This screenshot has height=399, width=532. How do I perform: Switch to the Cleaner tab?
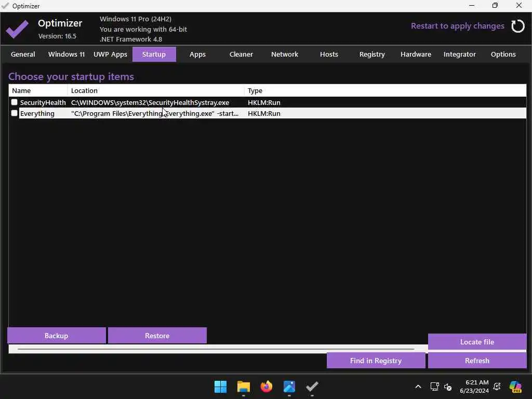tap(241, 54)
